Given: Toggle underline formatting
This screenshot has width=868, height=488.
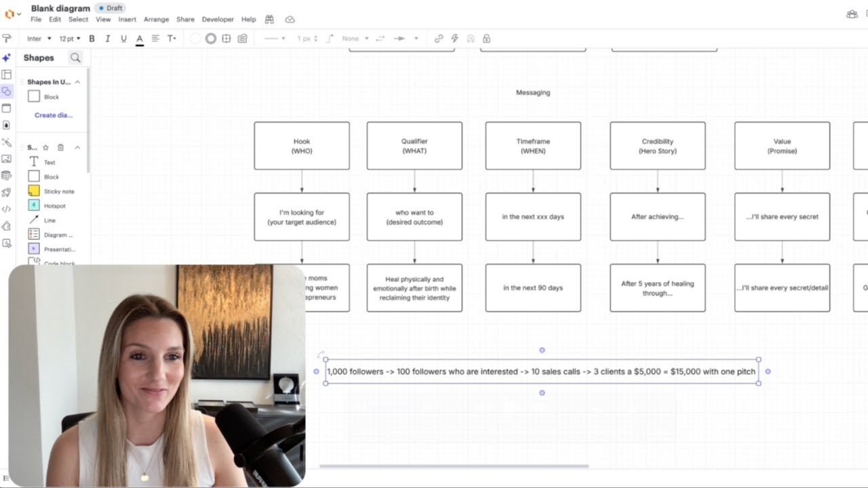Looking at the screenshot, I should (x=123, y=39).
